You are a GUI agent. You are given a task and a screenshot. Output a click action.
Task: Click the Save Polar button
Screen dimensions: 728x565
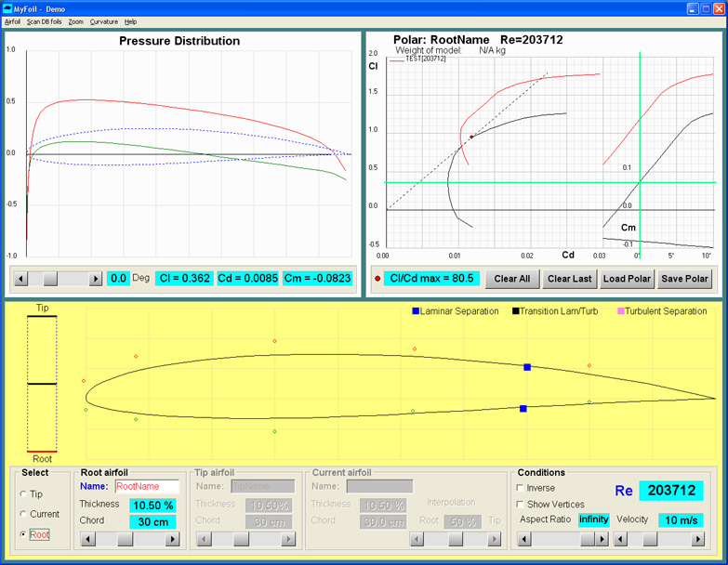tap(684, 279)
